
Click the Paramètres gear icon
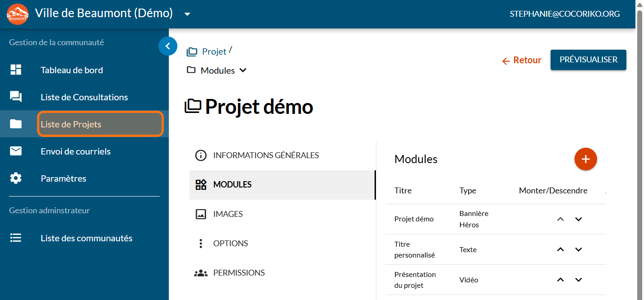[x=16, y=178]
